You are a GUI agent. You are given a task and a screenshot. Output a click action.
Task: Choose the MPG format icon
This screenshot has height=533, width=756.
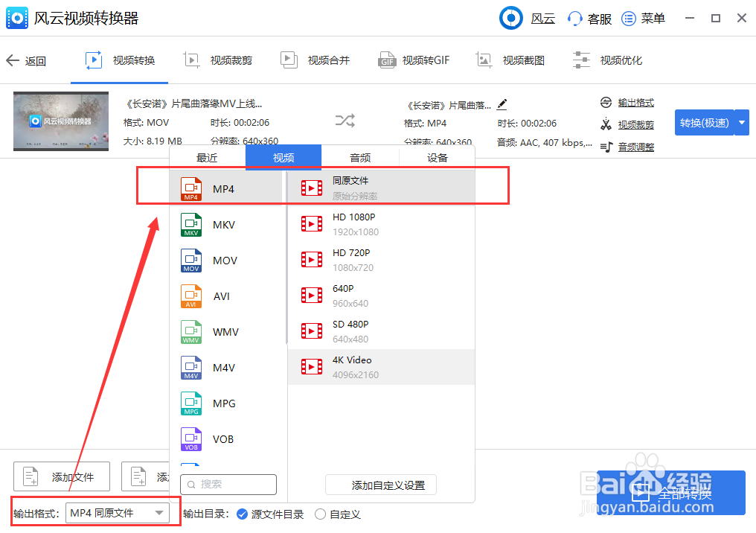click(x=191, y=403)
